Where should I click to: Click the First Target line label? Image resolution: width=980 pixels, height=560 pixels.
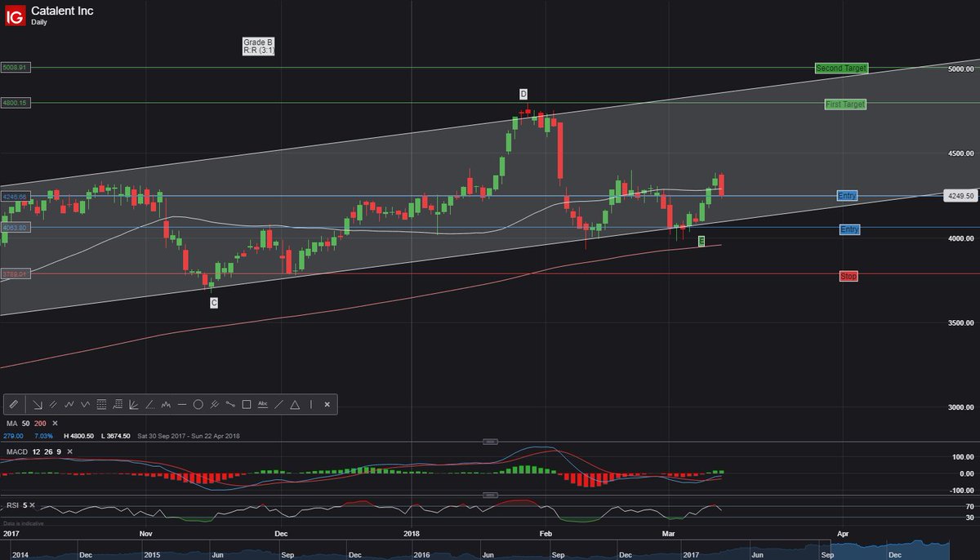tap(845, 104)
